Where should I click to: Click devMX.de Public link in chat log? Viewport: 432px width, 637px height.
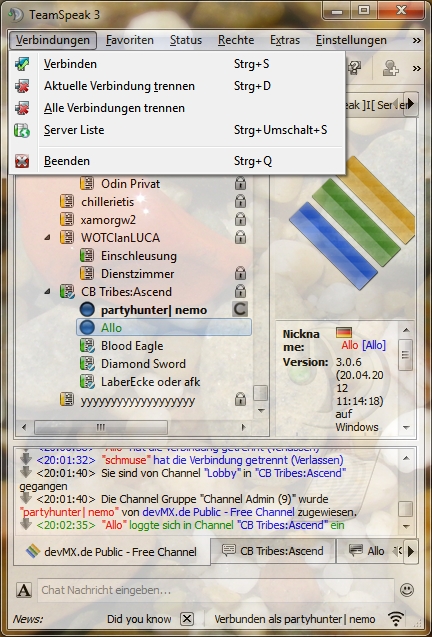(218, 512)
